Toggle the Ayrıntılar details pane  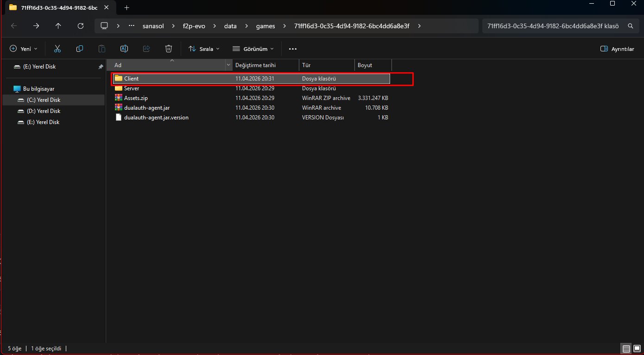(617, 49)
